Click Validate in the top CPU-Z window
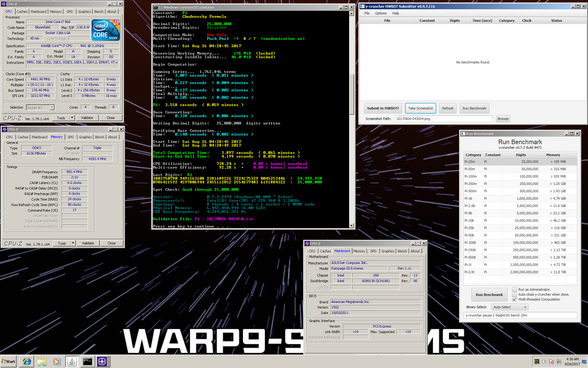 point(87,118)
